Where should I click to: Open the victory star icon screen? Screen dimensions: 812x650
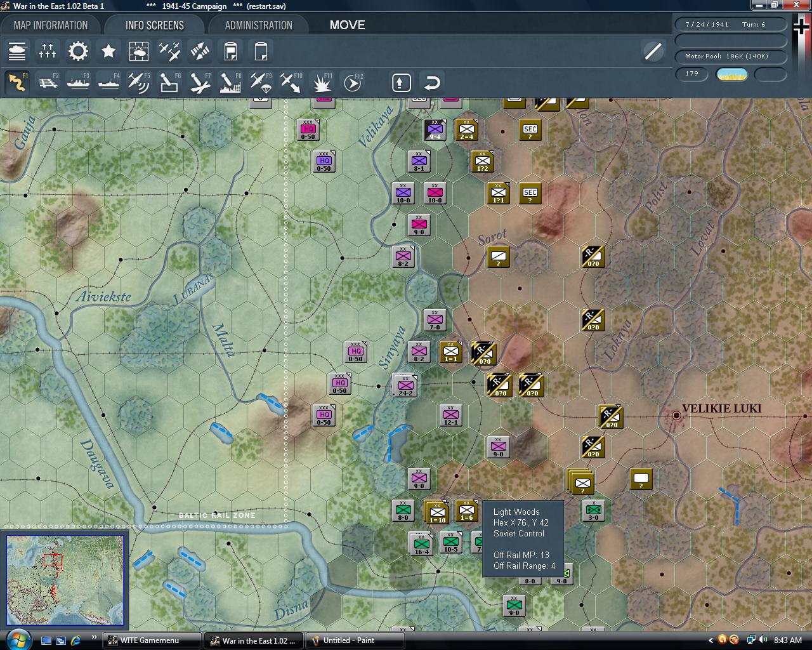[x=108, y=51]
